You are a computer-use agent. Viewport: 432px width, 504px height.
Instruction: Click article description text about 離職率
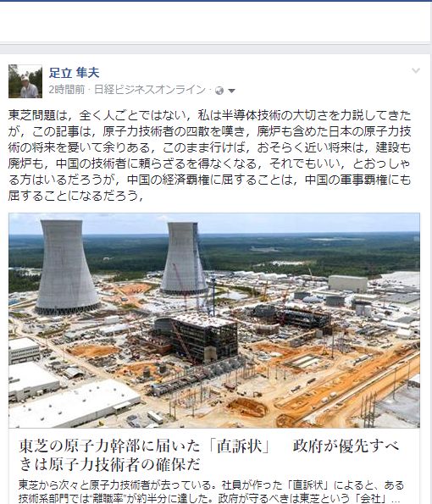211,491
